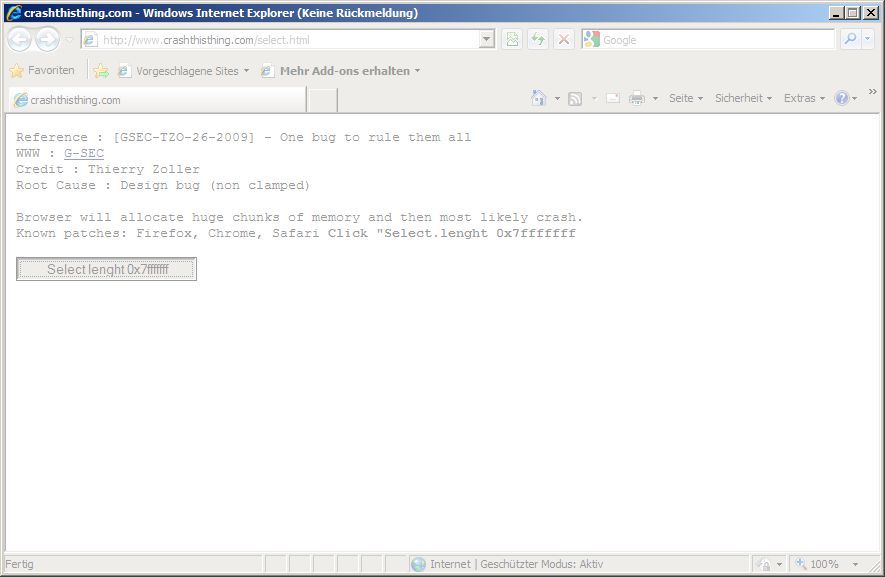The image size is (885, 577).
Task: Click the Print icon
Action: 637,98
